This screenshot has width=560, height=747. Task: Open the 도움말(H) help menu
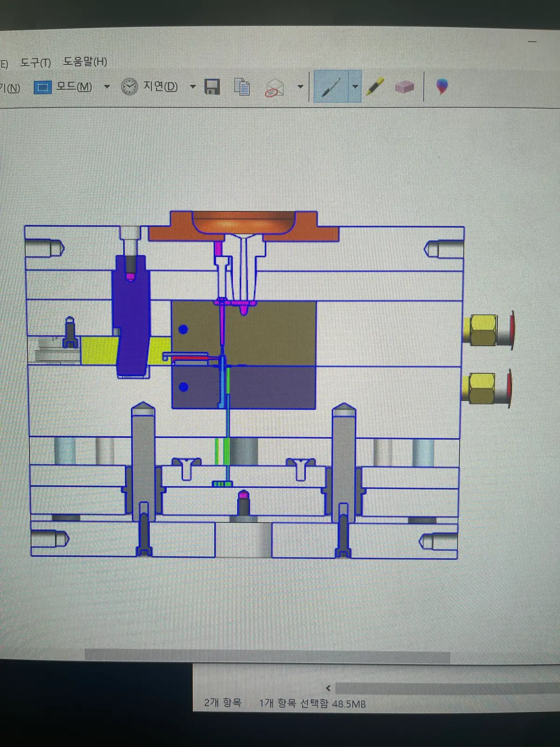tap(85, 62)
